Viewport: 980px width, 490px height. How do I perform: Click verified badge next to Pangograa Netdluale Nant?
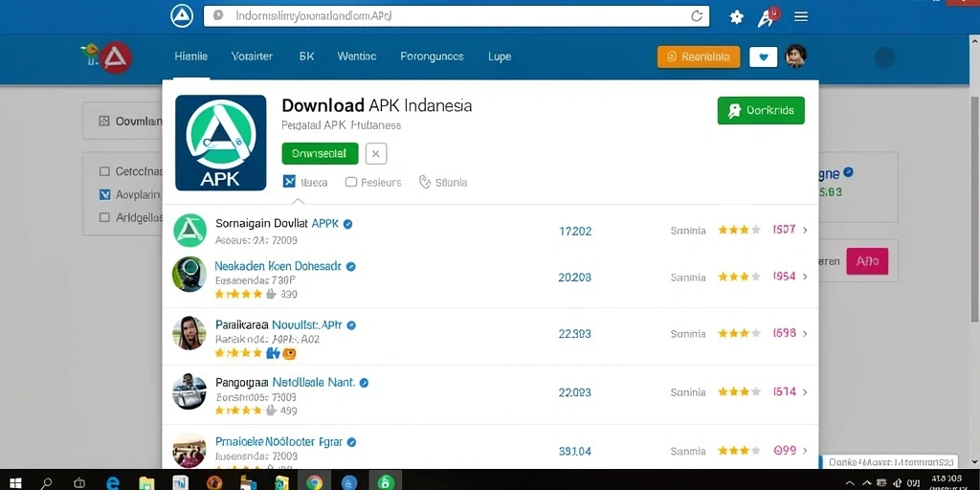click(364, 383)
